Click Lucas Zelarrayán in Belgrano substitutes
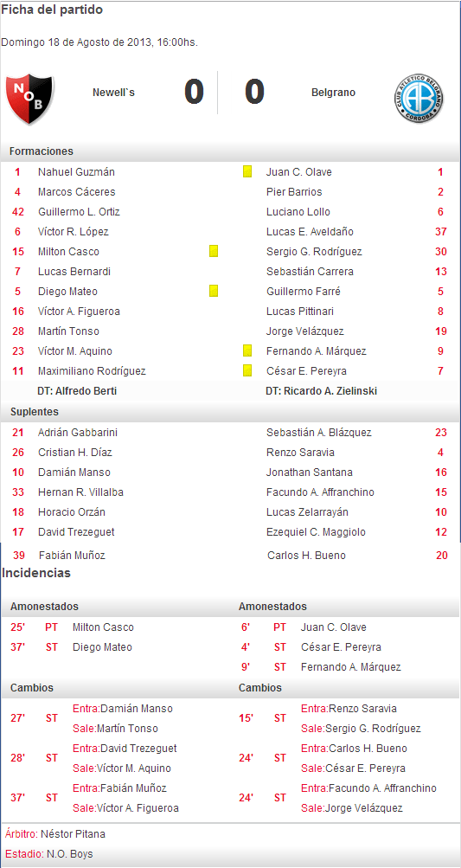 [307, 512]
